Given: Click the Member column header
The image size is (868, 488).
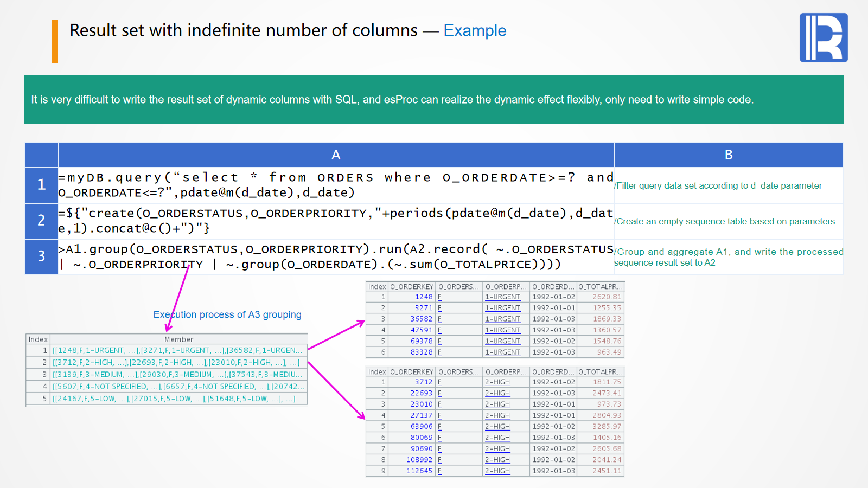Looking at the screenshot, I should coord(178,339).
